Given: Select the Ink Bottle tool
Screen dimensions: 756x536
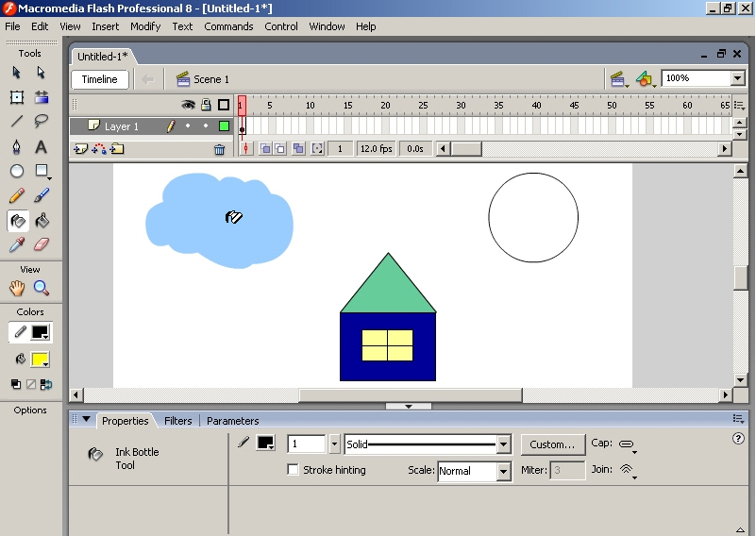Looking at the screenshot, I should (x=18, y=221).
